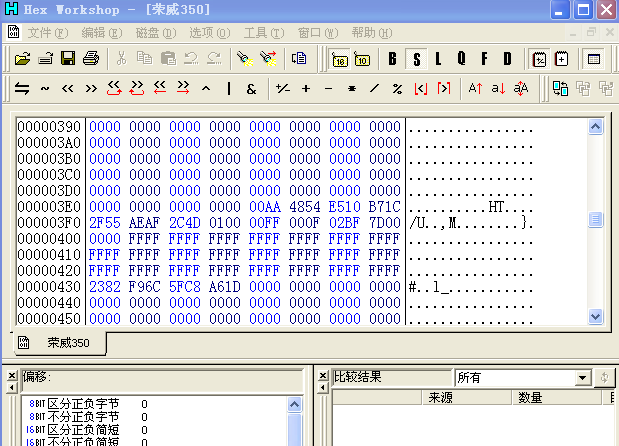Open the 磁盘(D) menu
The width and height of the screenshot is (619, 446).
click(156, 33)
